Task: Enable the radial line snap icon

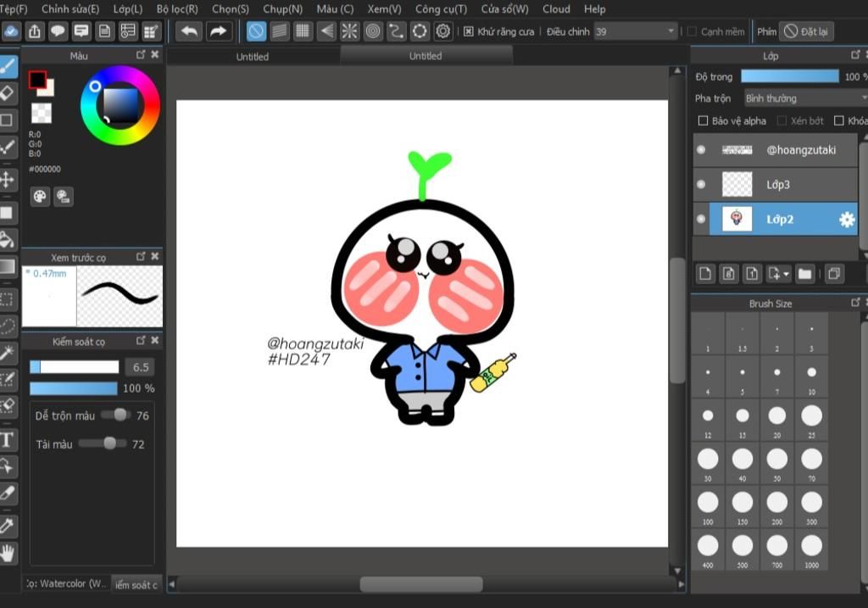Action: click(349, 31)
